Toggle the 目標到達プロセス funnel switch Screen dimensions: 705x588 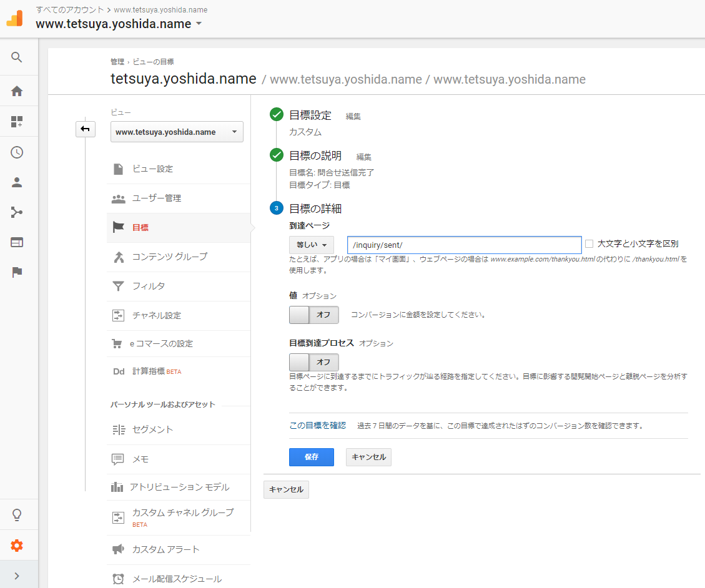tap(313, 362)
